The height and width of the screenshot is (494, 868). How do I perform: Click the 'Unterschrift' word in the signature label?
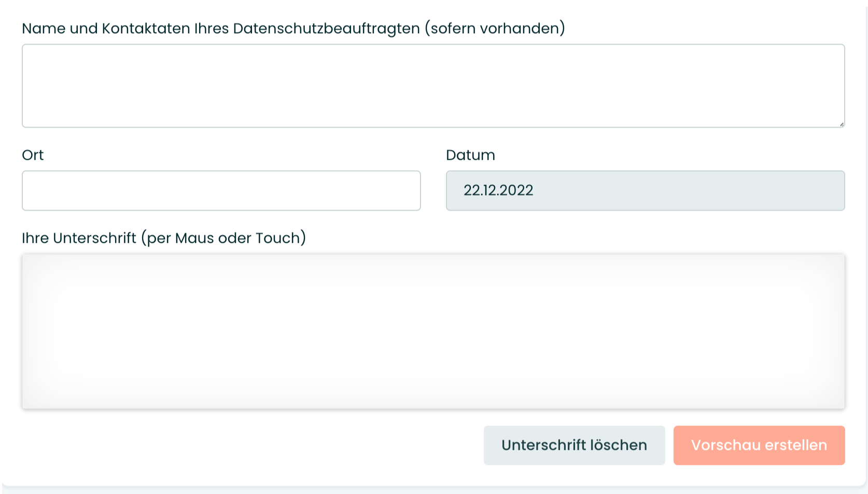(x=94, y=238)
